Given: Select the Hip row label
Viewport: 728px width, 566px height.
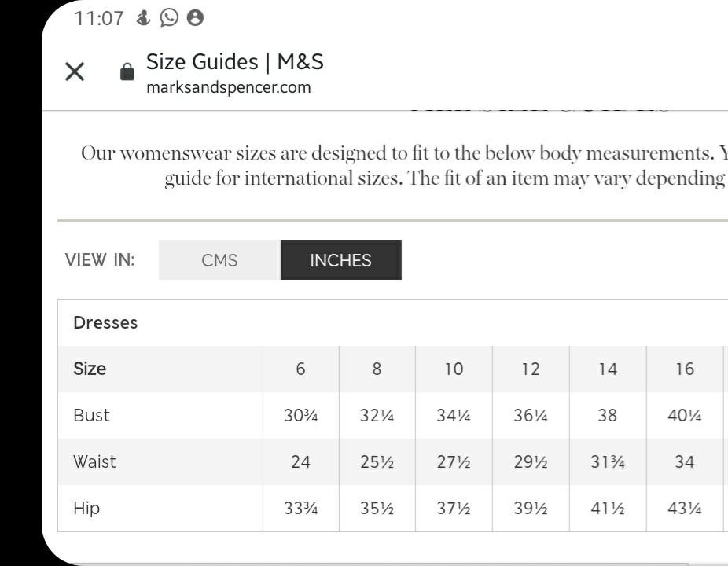Looking at the screenshot, I should pyautogui.click(x=86, y=509).
